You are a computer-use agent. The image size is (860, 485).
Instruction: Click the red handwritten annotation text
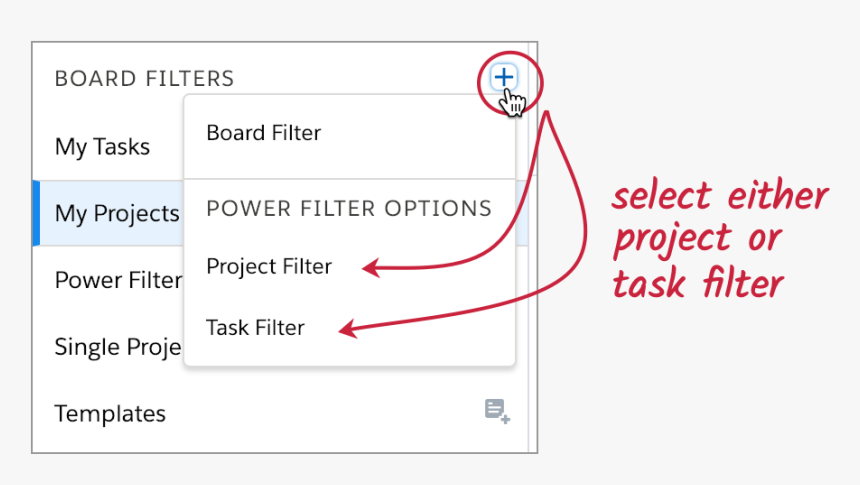point(720,240)
